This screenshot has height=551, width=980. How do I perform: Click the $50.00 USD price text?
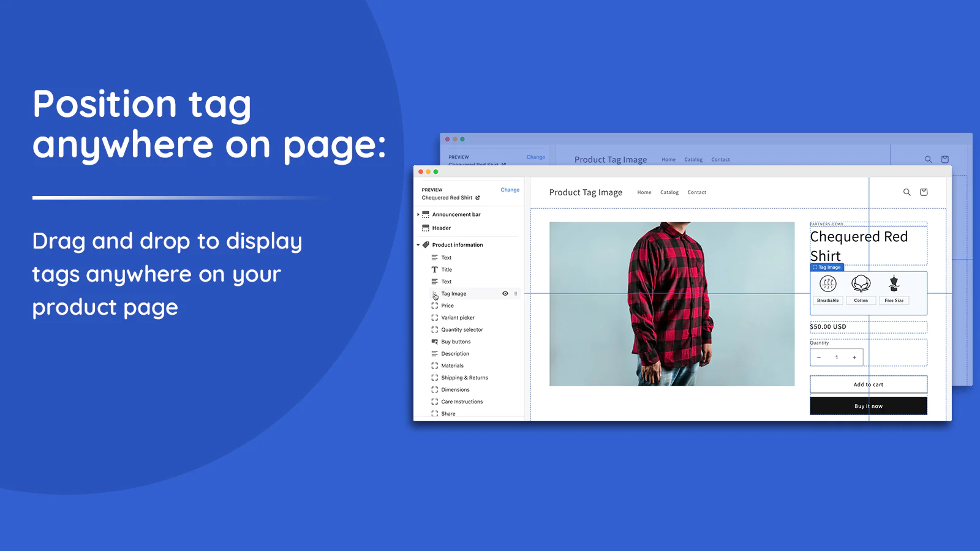[x=828, y=327]
